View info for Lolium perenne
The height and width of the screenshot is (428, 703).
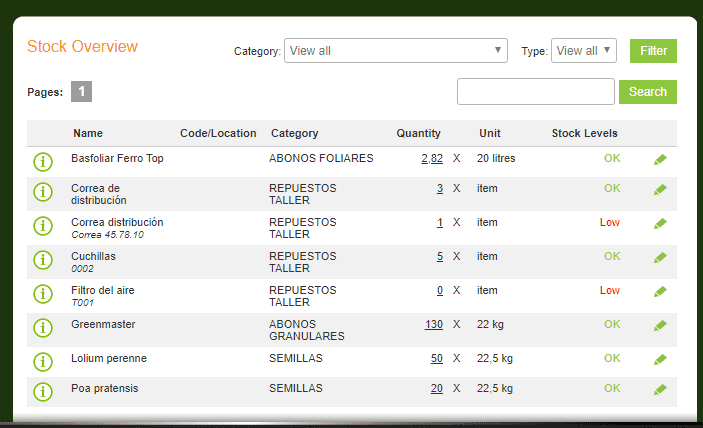coord(43,362)
